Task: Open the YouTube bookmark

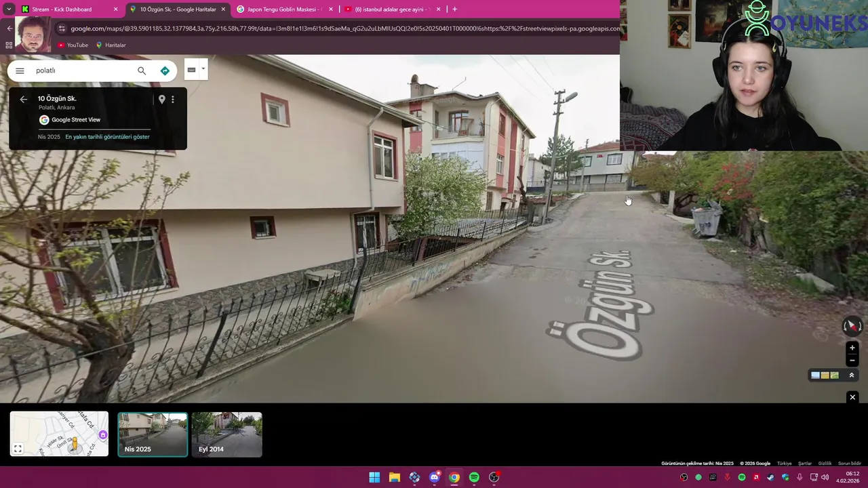Action: coord(73,45)
